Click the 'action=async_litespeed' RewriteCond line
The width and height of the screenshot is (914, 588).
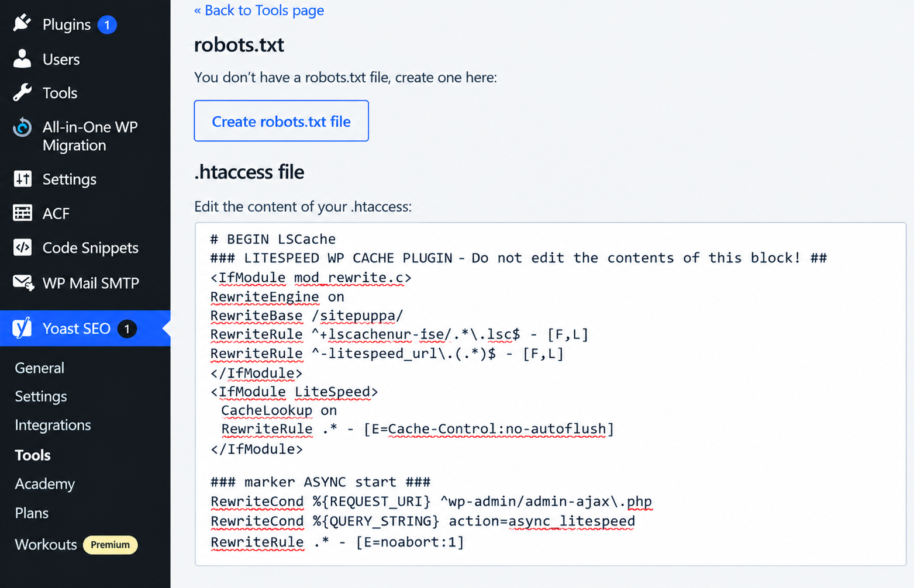point(423,521)
